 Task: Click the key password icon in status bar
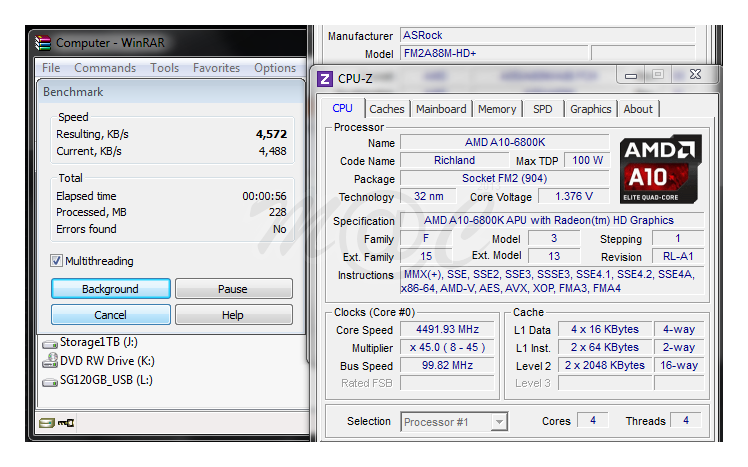pos(66,423)
